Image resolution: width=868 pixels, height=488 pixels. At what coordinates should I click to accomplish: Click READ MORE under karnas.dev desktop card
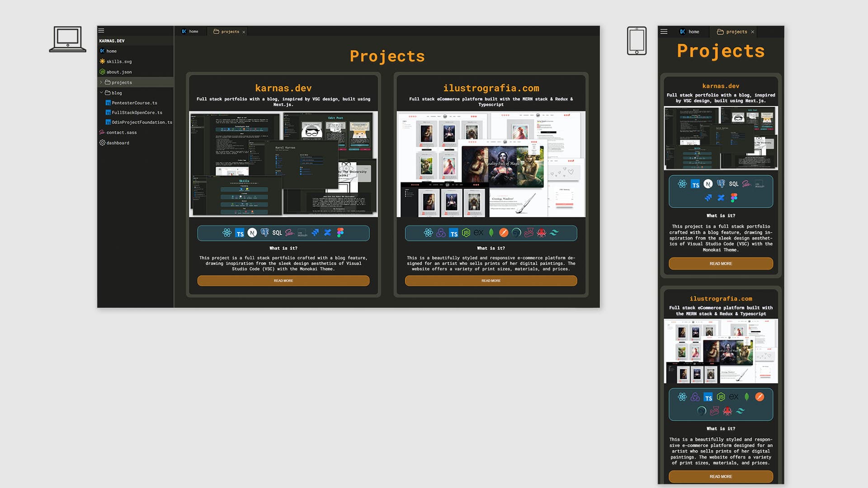tap(283, 281)
